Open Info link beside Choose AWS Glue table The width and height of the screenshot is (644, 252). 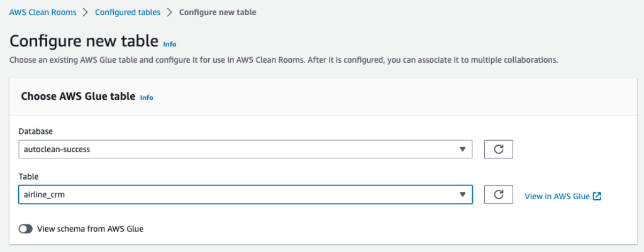tap(147, 97)
